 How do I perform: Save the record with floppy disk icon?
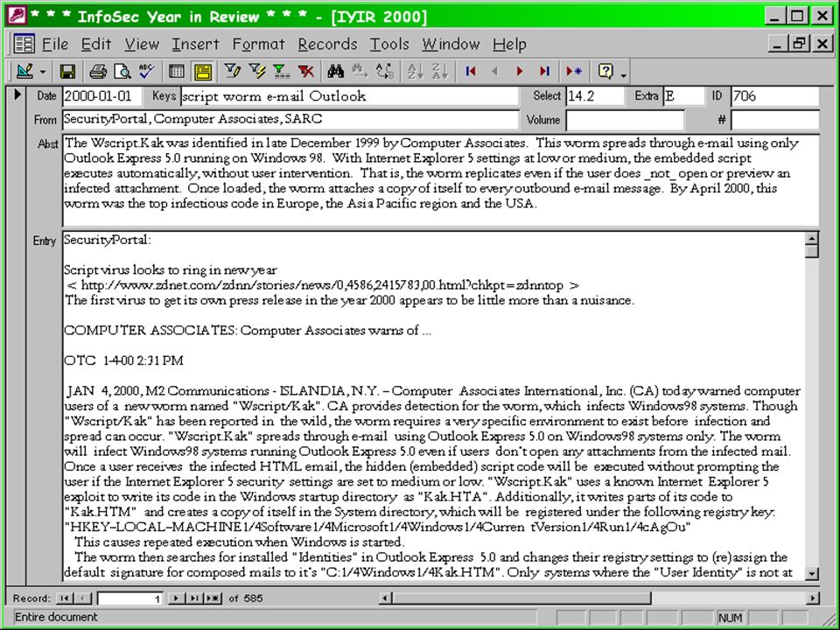click(x=67, y=71)
